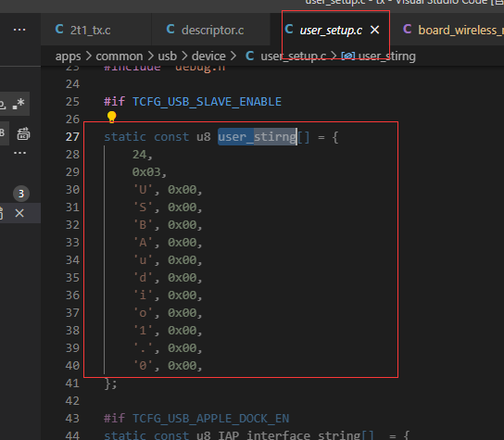Screen dimensions: 504x440
Task: Click the 'u' character on line 34
Action: point(143,260)
